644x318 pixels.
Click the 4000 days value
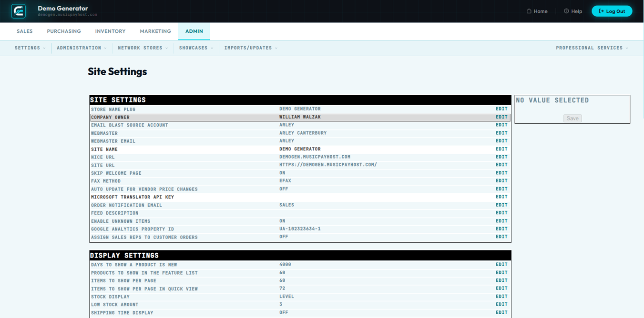285,265
